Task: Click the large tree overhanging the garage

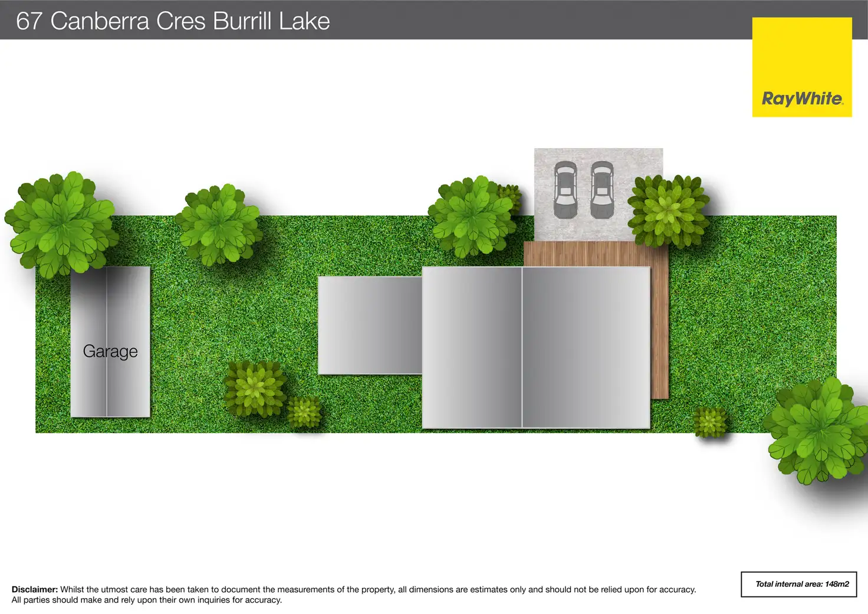Action: pyautogui.click(x=61, y=224)
